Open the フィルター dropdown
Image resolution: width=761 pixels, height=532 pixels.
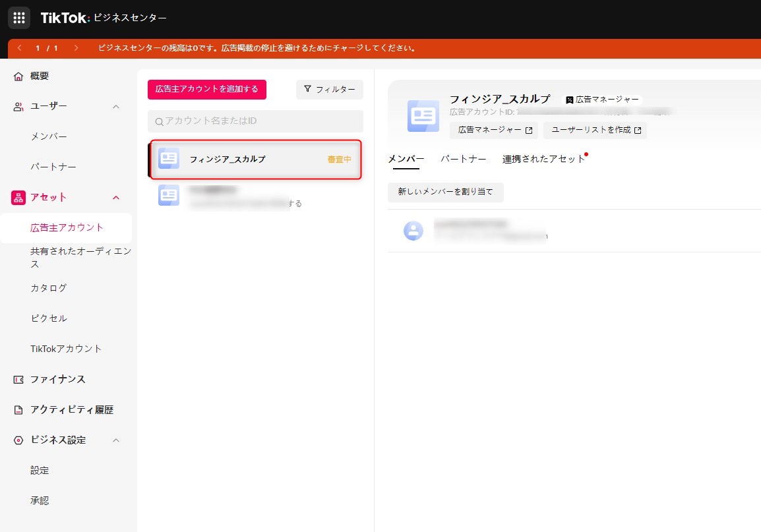coord(330,90)
